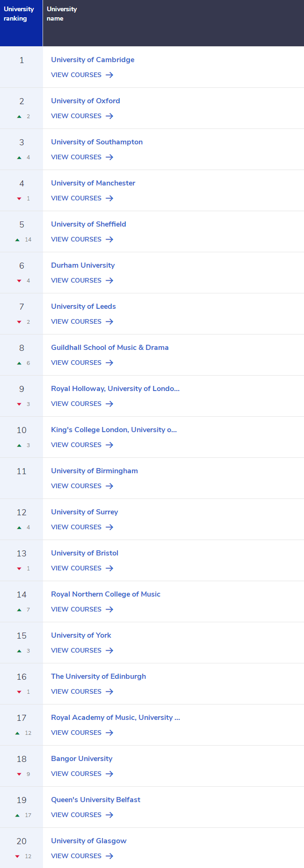
Task: View courses for Durham University
Action: [82, 280]
